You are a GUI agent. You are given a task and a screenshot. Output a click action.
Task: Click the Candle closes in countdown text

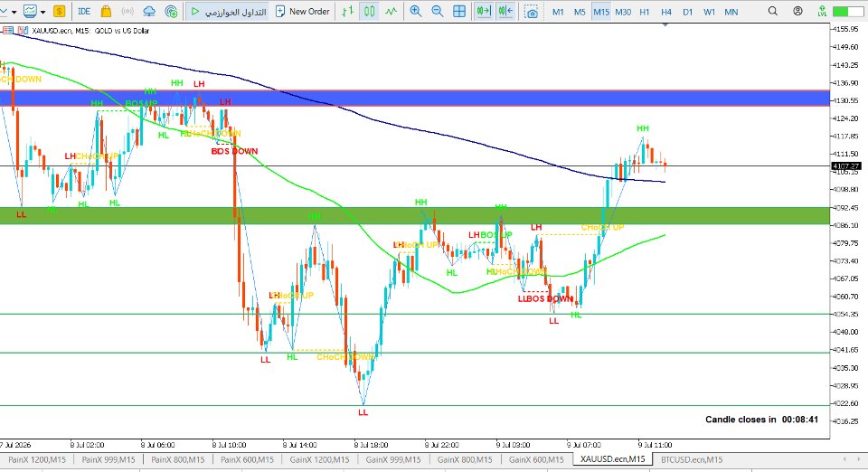pyautogui.click(x=761, y=420)
